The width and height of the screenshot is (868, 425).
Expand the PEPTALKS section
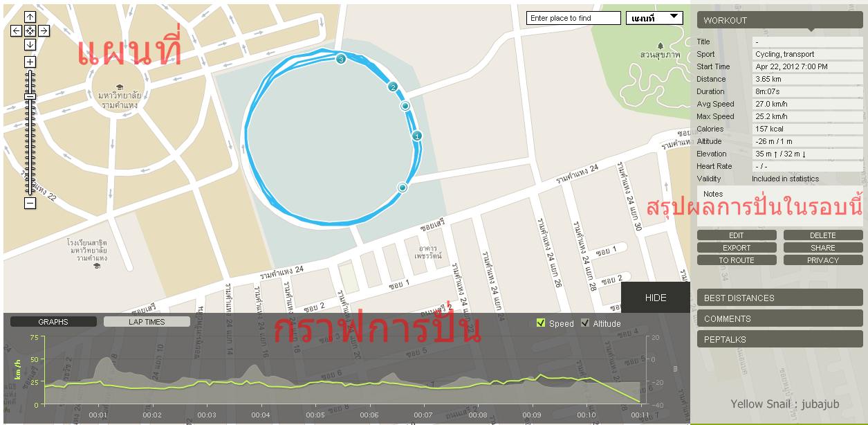779,339
